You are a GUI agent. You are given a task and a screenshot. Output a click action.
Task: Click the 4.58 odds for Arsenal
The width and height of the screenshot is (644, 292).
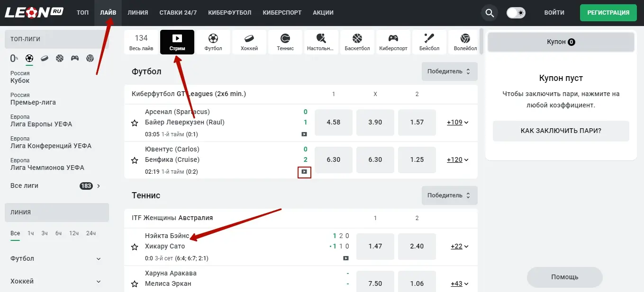334,123
